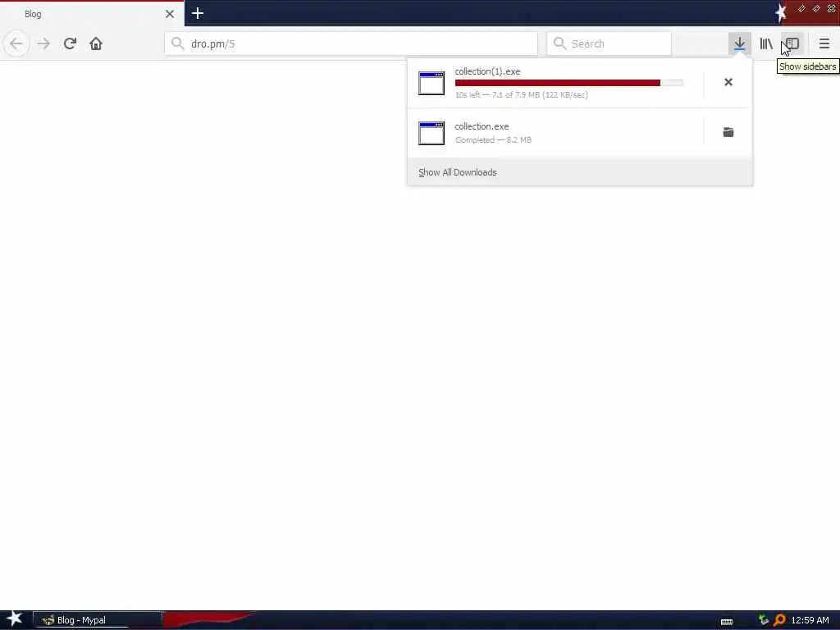Screen dimensions: 840x630
Task: Click the collection(1).exe file name
Action: [x=487, y=71]
